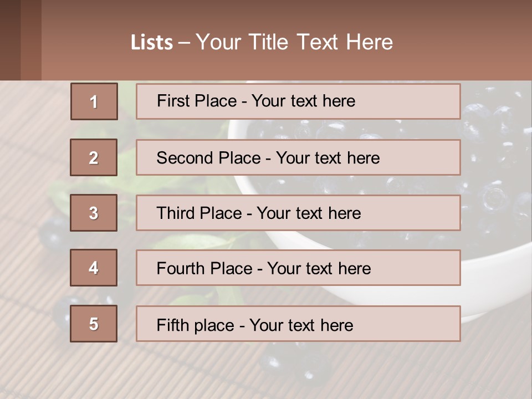Image resolution: width=532 pixels, height=399 pixels.
Task: Select the number 3 box
Action: [x=94, y=213]
